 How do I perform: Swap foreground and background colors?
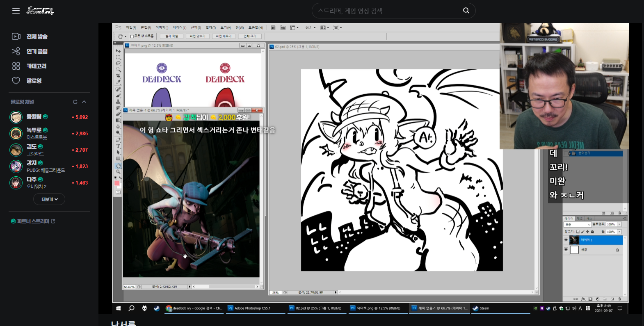pos(121,178)
